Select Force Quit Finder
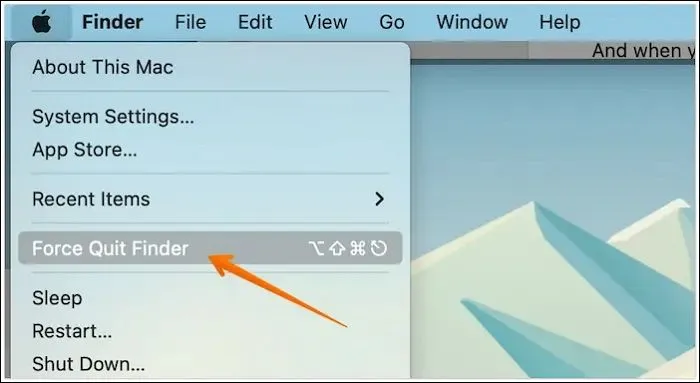Image resolution: width=700 pixels, height=383 pixels. click(x=210, y=248)
